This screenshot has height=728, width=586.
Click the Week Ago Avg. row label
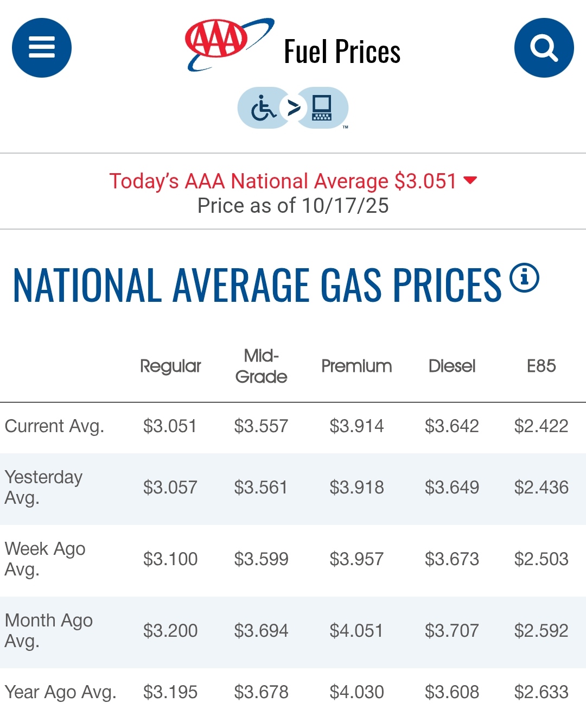45,559
